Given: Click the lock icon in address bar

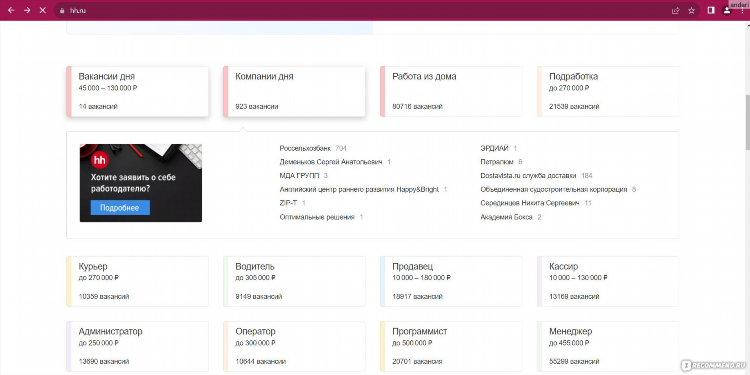Looking at the screenshot, I should tap(61, 11).
